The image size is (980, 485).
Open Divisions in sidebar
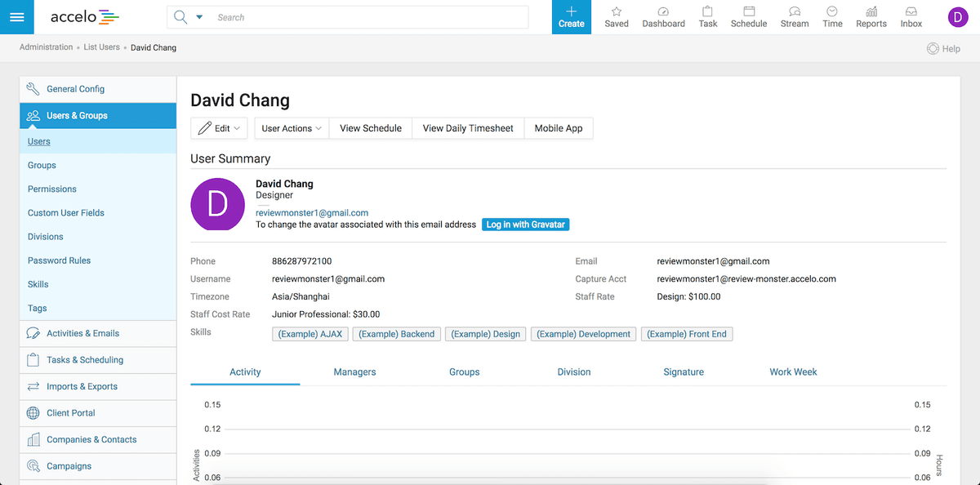click(x=98, y=237)
